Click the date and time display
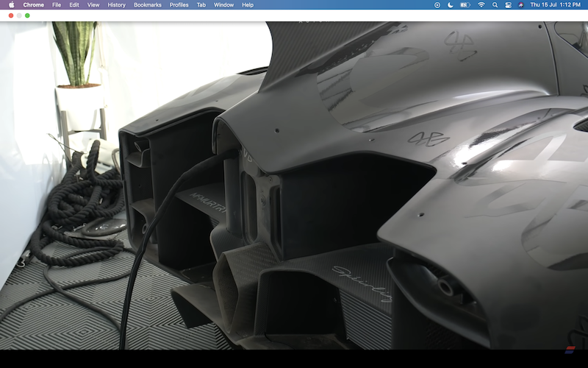Screen dimensions: 588x368 556,4
